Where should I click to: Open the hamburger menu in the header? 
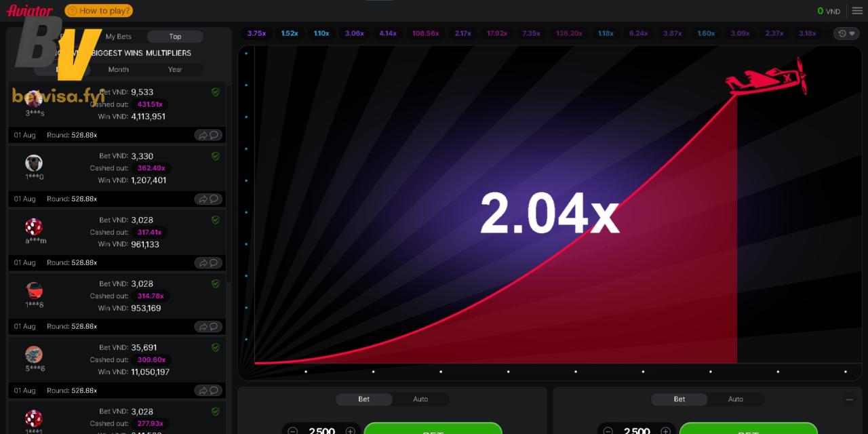pyautogui.click(x=857, y=11)
